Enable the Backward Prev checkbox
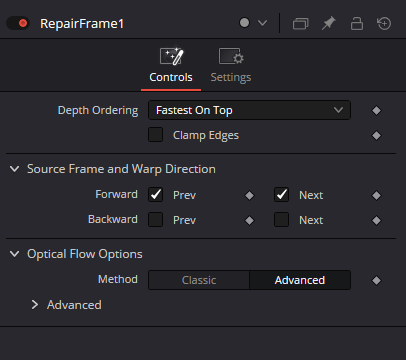 tap(155, 220)
